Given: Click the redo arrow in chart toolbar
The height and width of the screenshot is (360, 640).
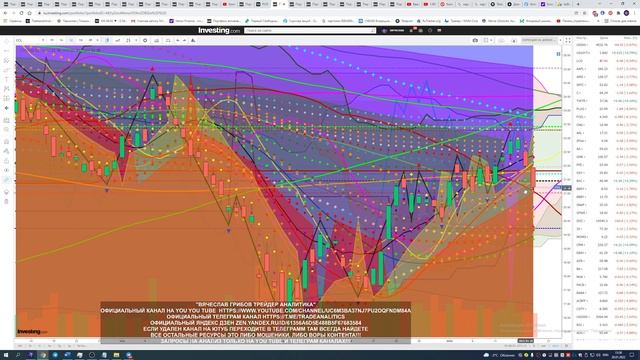Looking at the screenshot, I should [x=184, y=40].
